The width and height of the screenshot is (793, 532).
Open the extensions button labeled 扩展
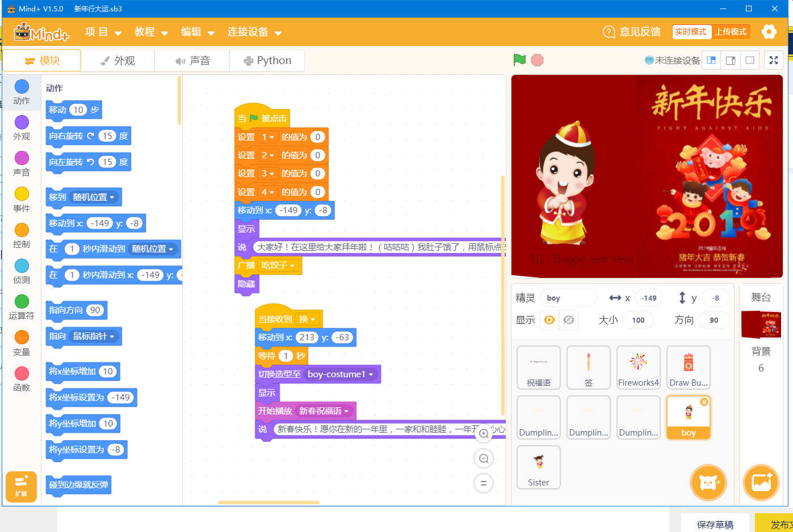click(x=21, y=487)
